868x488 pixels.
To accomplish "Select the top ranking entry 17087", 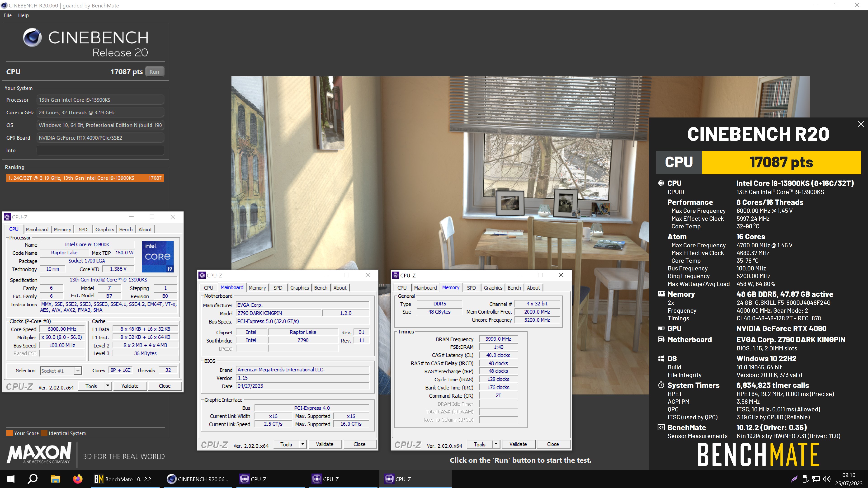I will [85, 178].
